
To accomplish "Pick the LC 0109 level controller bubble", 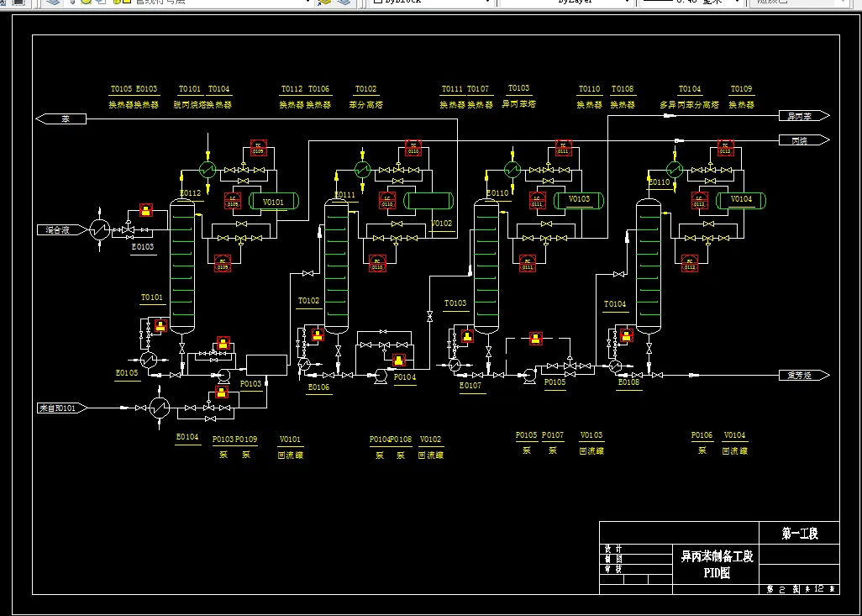I will point(233,201).
